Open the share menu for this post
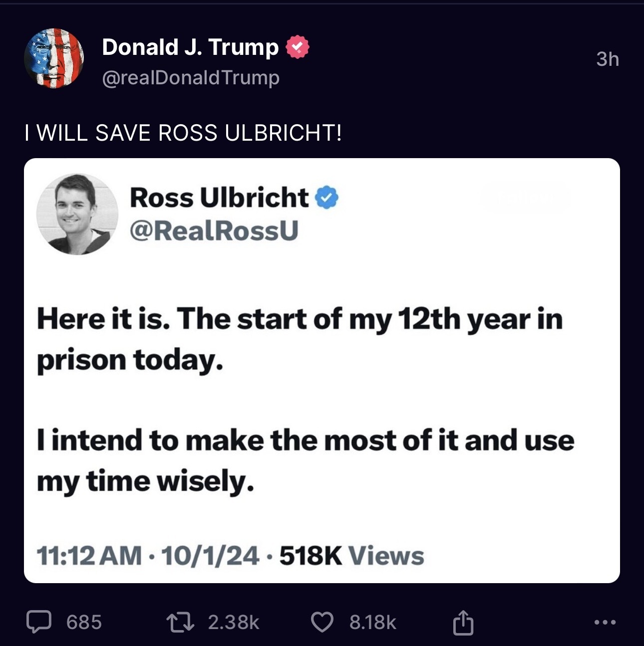Viewport: 644px width, 646px height. (463, 622)
